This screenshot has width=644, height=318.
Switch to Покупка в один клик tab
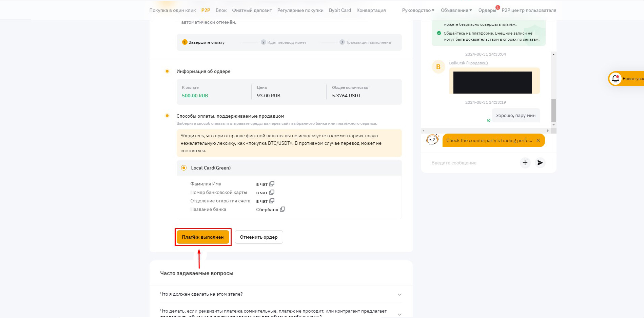(x=173, y=10)
